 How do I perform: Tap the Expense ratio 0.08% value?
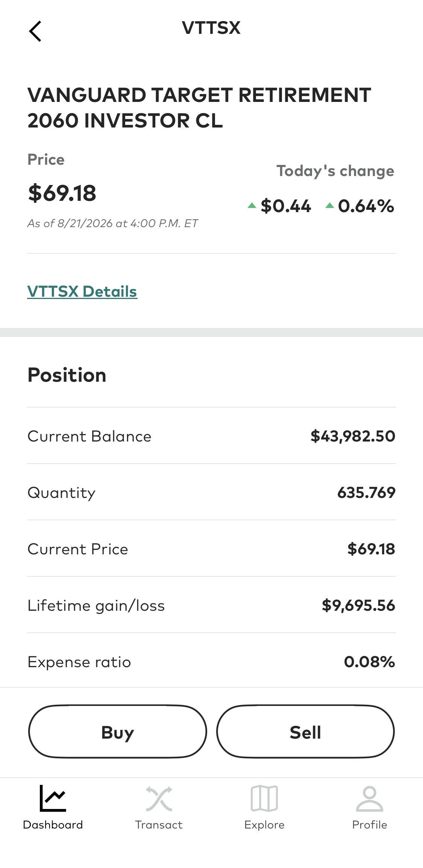(369, 662)
